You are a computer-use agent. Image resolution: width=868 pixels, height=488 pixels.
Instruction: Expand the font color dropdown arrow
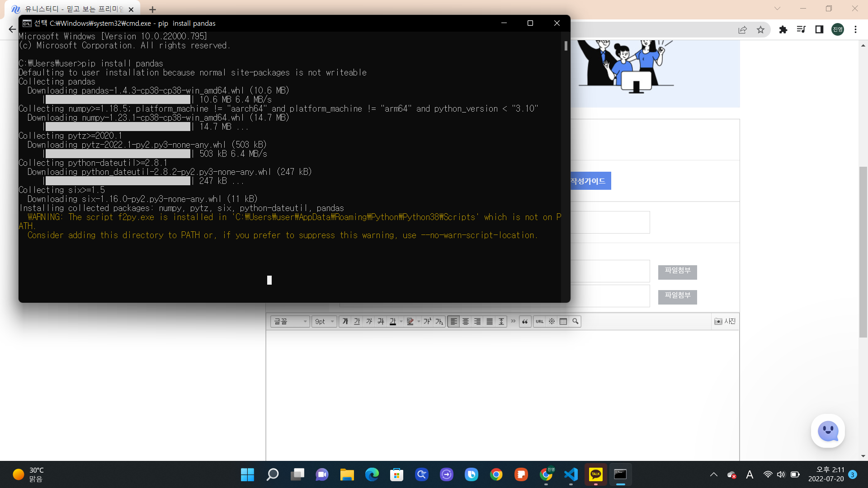click(x=401, y=321)
